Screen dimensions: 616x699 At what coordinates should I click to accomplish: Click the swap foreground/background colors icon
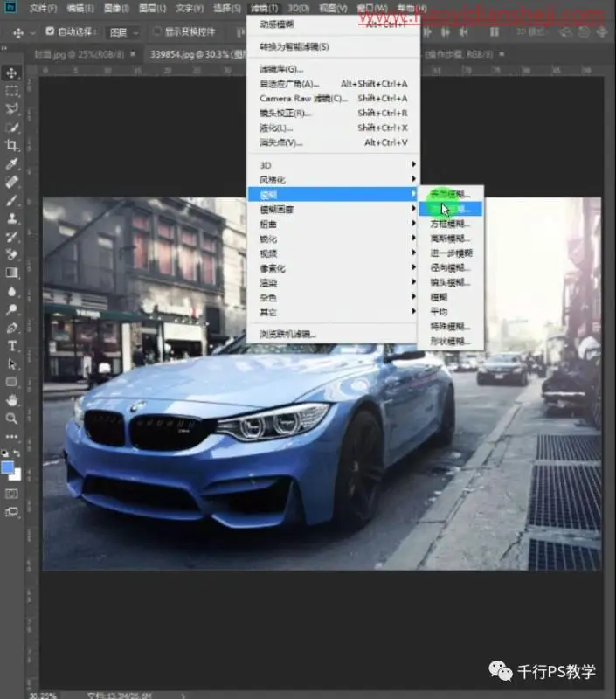pos(17,453)
